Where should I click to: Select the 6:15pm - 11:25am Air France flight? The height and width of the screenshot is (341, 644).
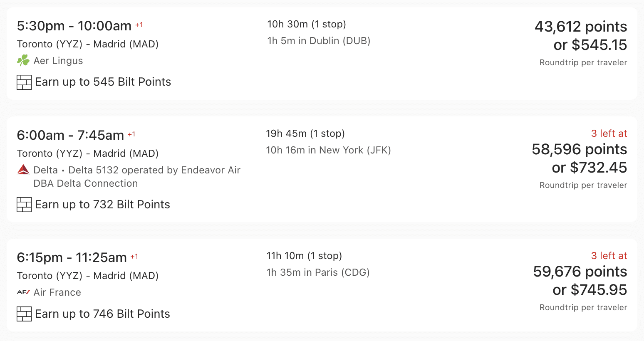click(72, 258)
